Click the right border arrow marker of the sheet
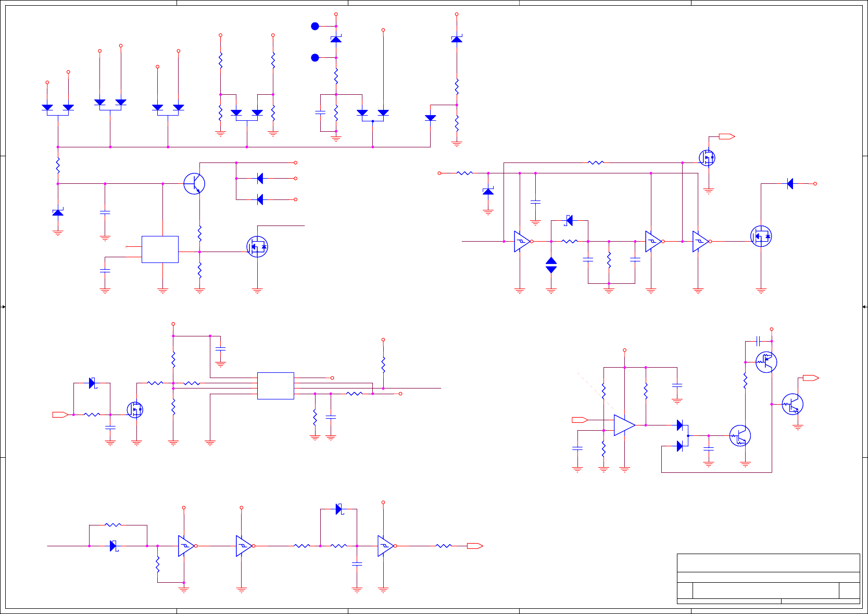This screenshot has height=614, width=868. [865, 307]
